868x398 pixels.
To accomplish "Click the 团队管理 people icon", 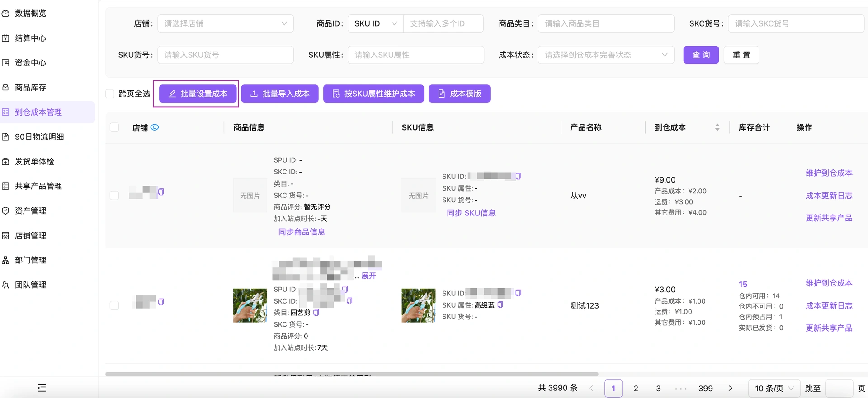I will coord(5,285).
